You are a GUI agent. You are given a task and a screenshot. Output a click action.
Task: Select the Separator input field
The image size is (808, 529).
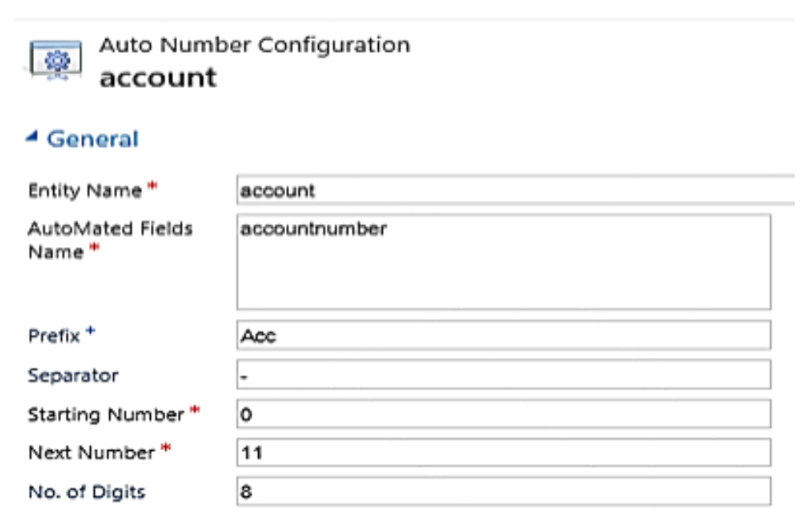click(503, 375)
